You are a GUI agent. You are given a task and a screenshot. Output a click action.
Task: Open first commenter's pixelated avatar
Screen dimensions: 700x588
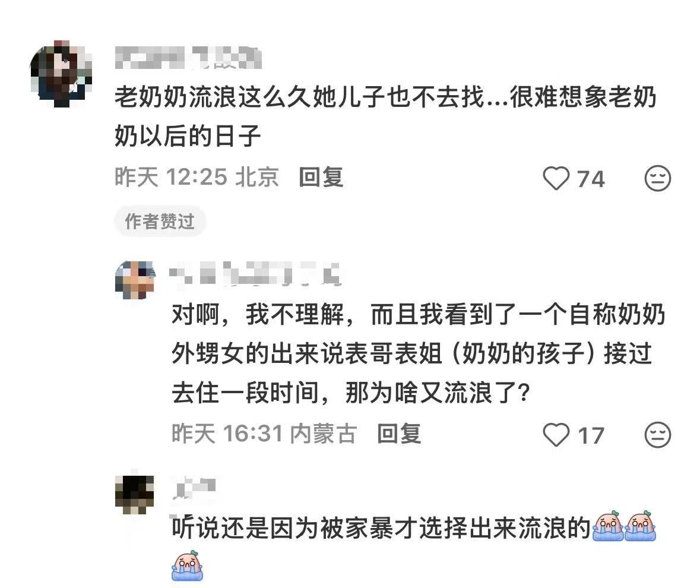pos(61,74)
